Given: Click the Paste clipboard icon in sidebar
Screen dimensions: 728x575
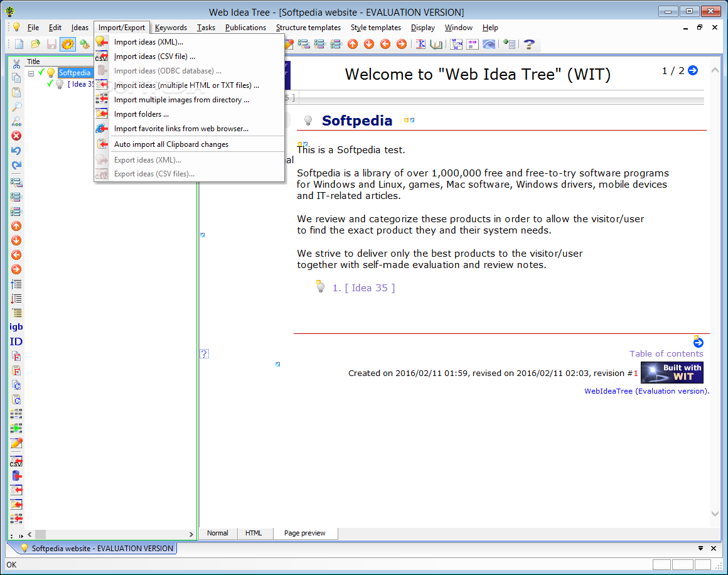Looking at the screenshot, I should (16, 92).
